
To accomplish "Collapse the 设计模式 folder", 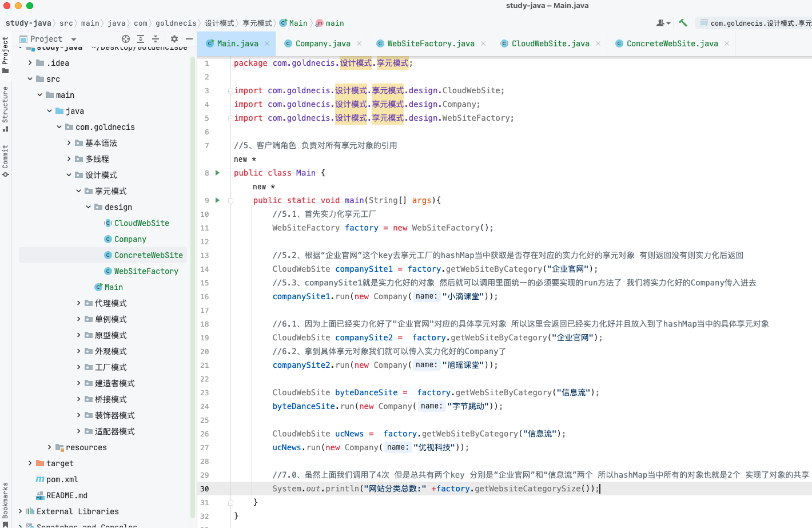I will coord(69,175).
